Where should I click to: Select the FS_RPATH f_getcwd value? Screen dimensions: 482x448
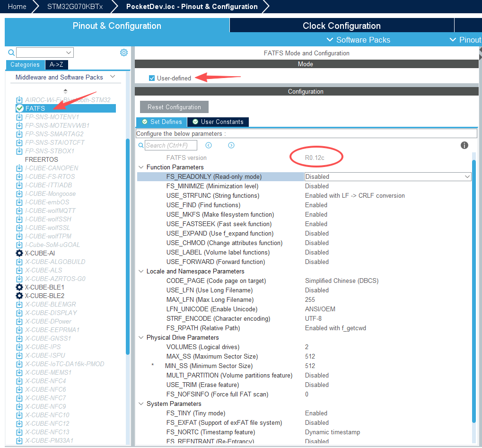click(x=335, y=328)
